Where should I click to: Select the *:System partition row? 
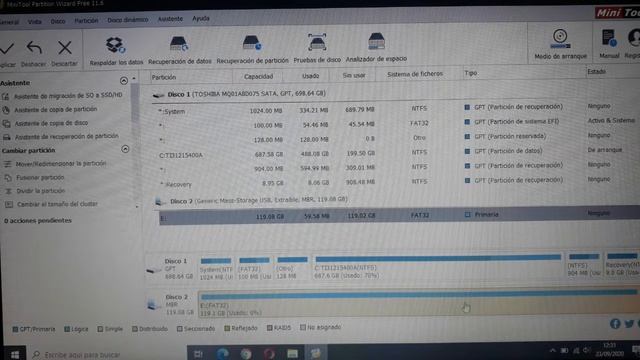click(396, 109)
